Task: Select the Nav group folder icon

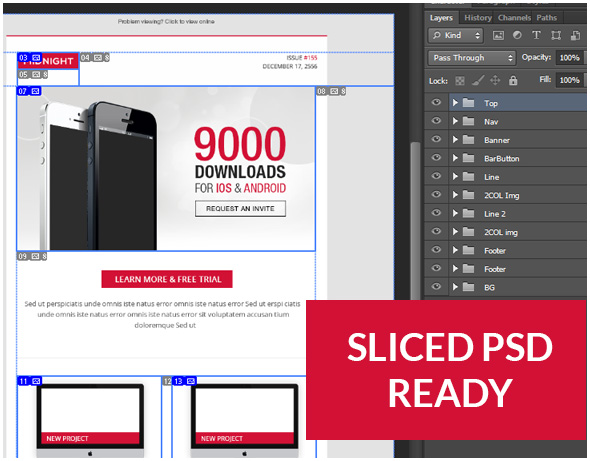Action: pos(468,121)
